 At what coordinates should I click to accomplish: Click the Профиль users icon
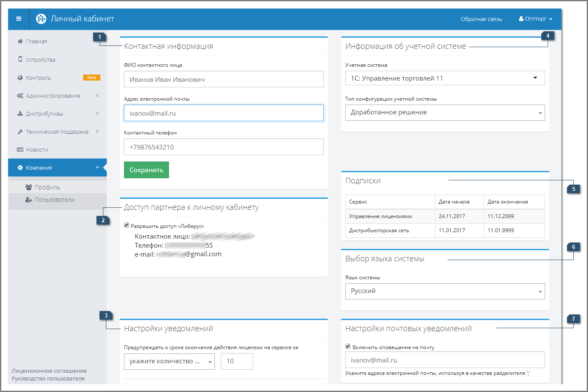[29, 187]
